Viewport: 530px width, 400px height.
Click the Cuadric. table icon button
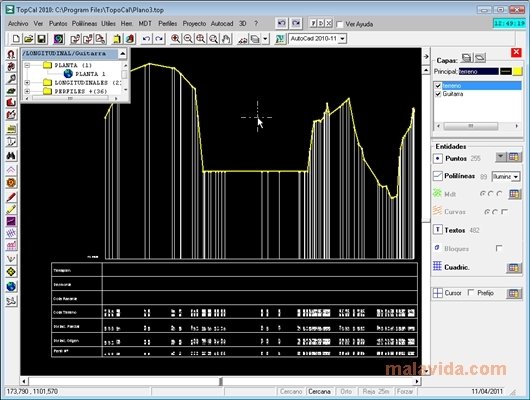[x=513, y=268]
